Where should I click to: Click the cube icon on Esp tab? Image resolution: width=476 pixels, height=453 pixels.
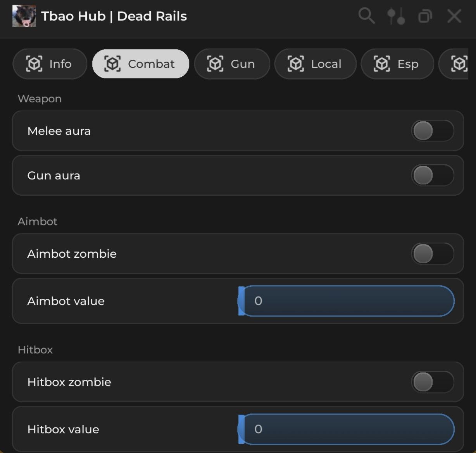click(382, 64)
